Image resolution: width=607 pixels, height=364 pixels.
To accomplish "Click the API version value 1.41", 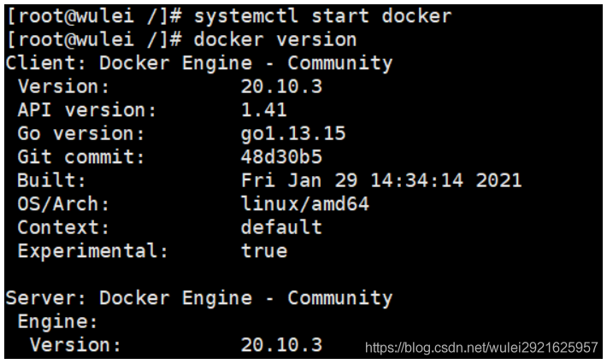I will coord(263,110).
